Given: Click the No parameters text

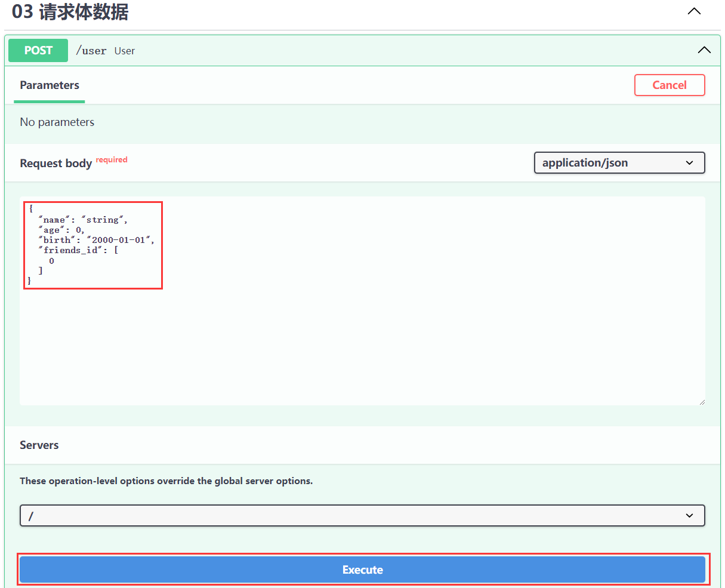Looking at the screenshot, I should click(57, 122).
